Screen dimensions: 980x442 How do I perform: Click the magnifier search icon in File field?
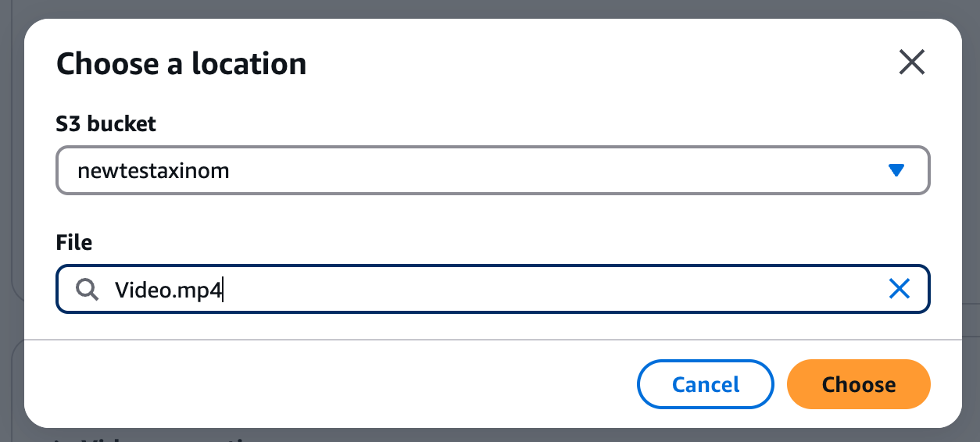87,290
